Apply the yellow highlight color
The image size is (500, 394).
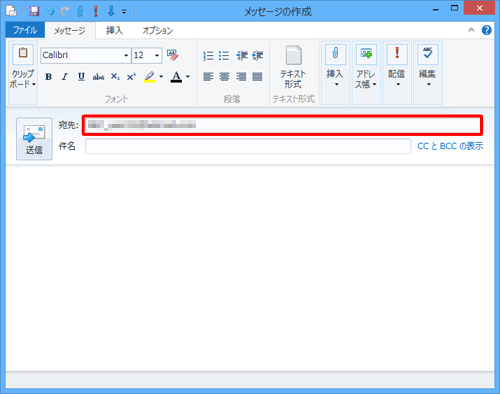tap(150, 77)
